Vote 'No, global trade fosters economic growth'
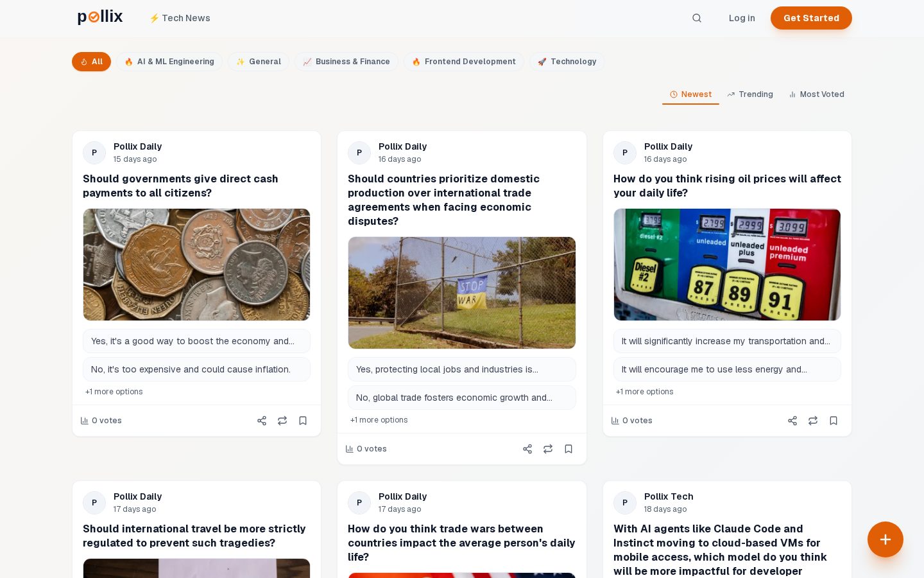 462,398
